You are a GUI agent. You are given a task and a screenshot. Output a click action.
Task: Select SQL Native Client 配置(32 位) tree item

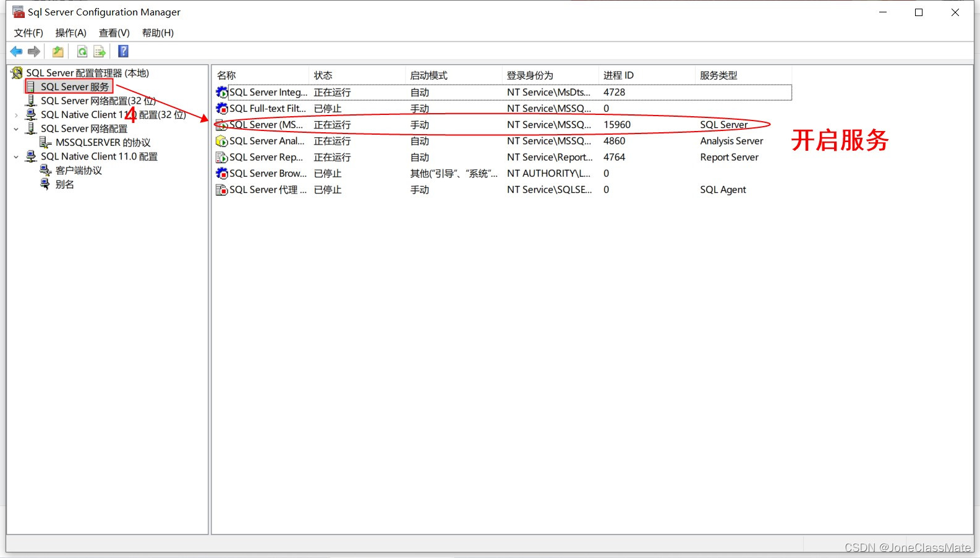[x=113, y=115]
